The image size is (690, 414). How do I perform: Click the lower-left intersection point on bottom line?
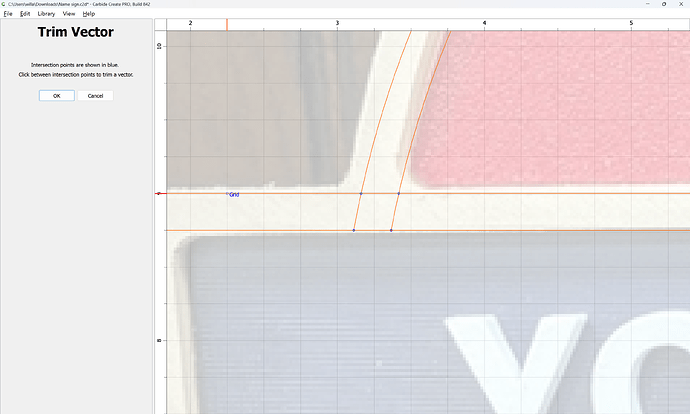pos(354,231)
